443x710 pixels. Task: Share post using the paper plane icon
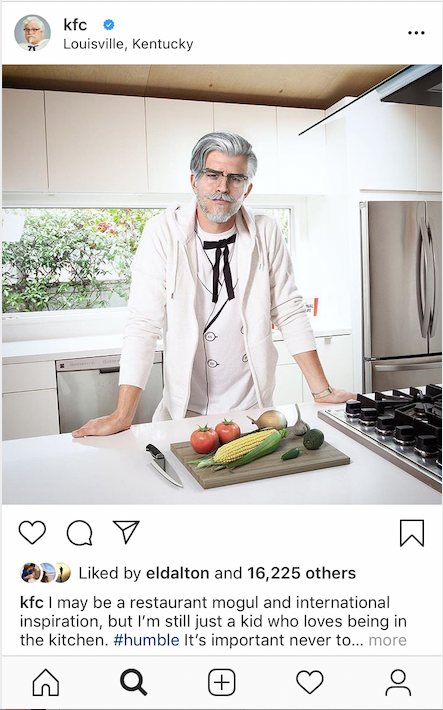126,532
